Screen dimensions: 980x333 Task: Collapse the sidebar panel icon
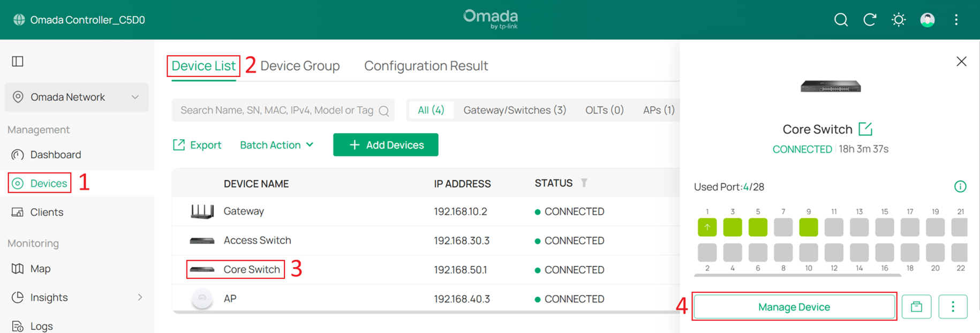[x=18, y=62]
